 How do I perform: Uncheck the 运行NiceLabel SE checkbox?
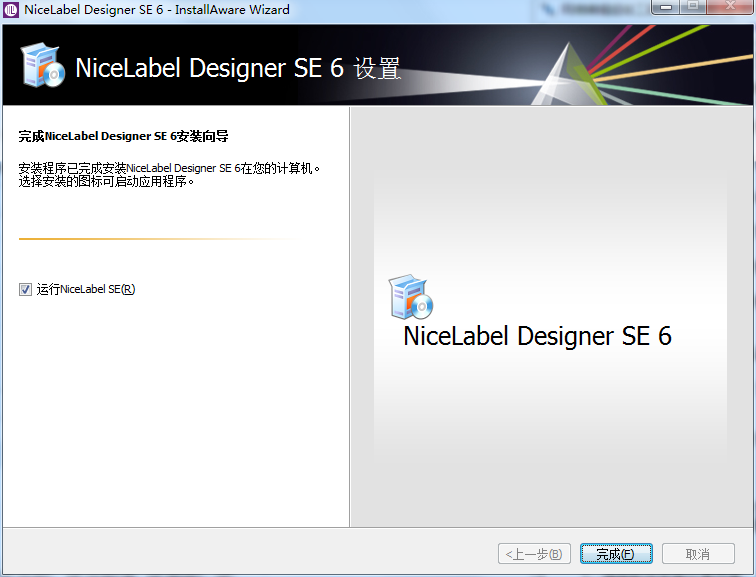25,289
